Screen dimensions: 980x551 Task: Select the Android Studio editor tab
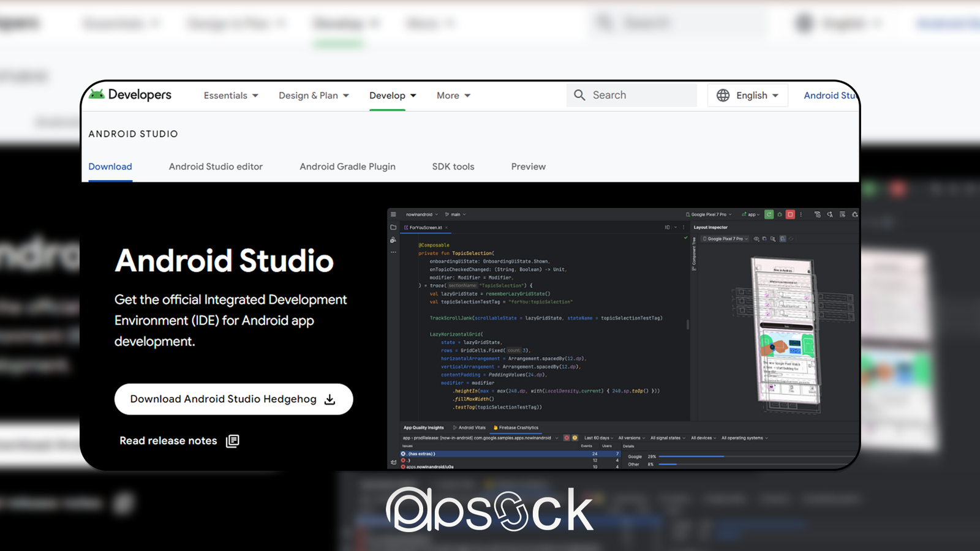216,167
